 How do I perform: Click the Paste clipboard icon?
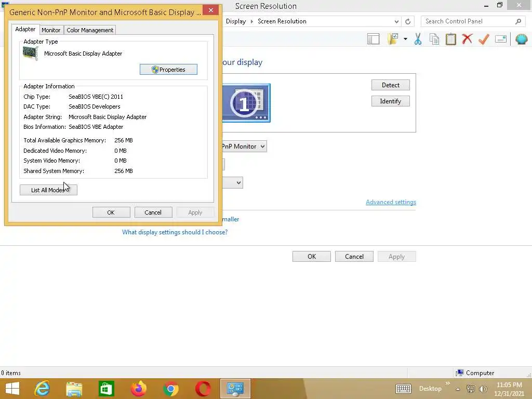click(450, 39)
